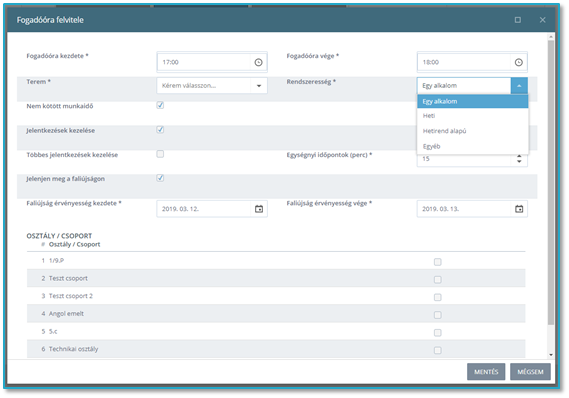Click the MENTÉS button
The width and height of the screenshot is (569, 398).
point(486,372)
